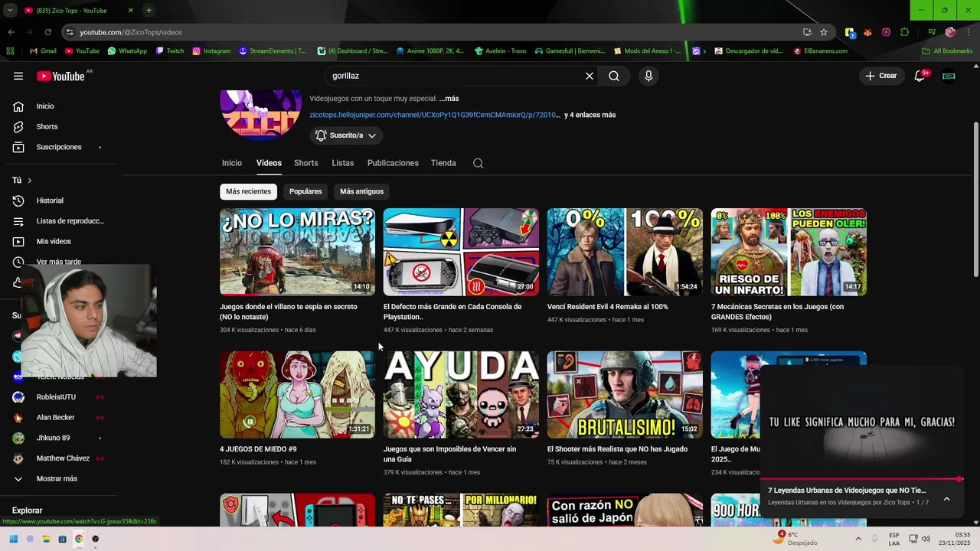
Task: Open the Playstation console defects thumbnail
Action: point(462,252)
